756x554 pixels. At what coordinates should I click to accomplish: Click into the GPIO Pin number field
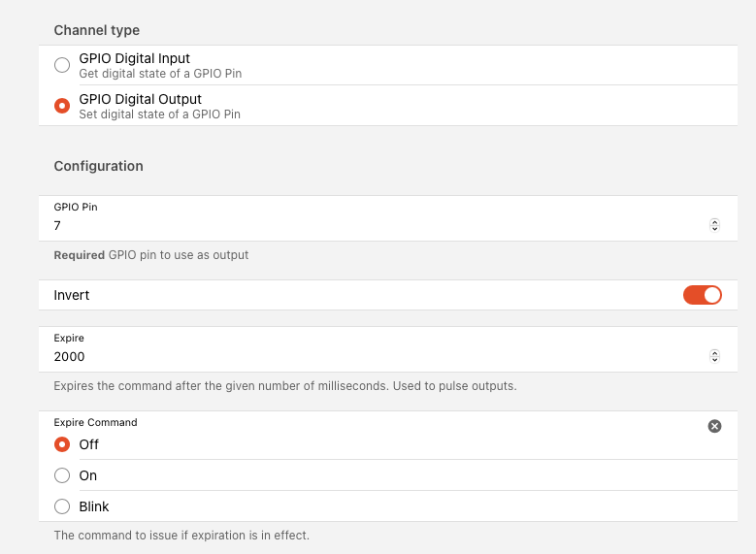coord(378,226)
